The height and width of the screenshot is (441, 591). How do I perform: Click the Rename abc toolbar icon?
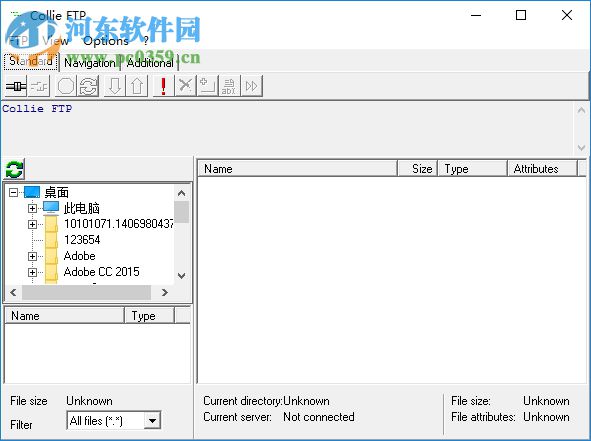click(229, 86)
